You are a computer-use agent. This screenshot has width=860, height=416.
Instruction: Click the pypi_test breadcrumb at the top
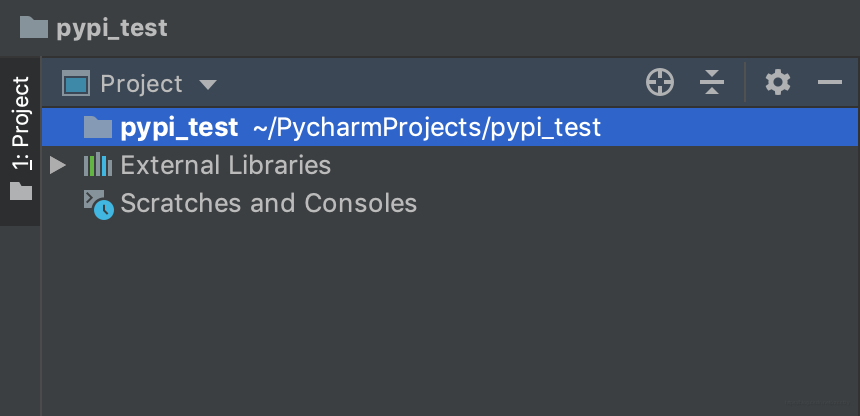(x=111, y=27)
